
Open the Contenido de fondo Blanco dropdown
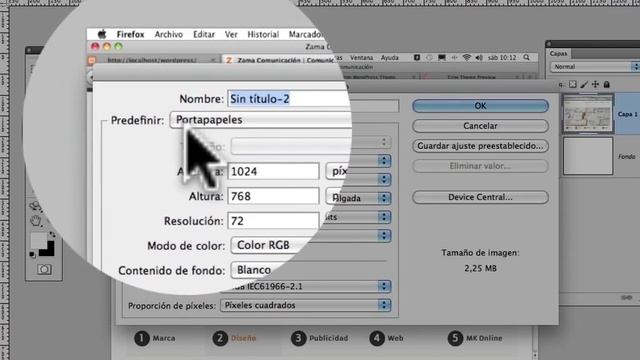[255, 270]
